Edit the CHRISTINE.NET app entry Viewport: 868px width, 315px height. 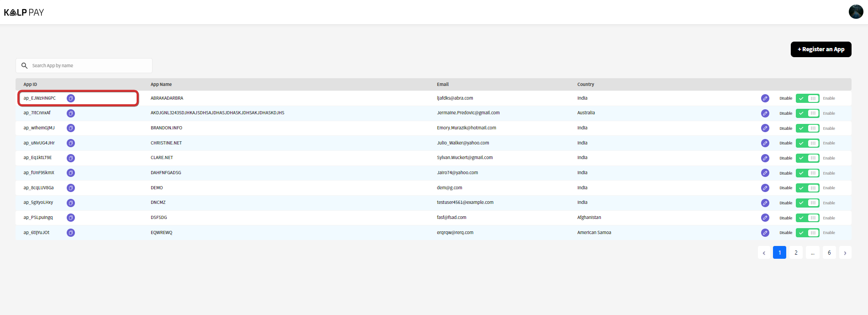765,143
